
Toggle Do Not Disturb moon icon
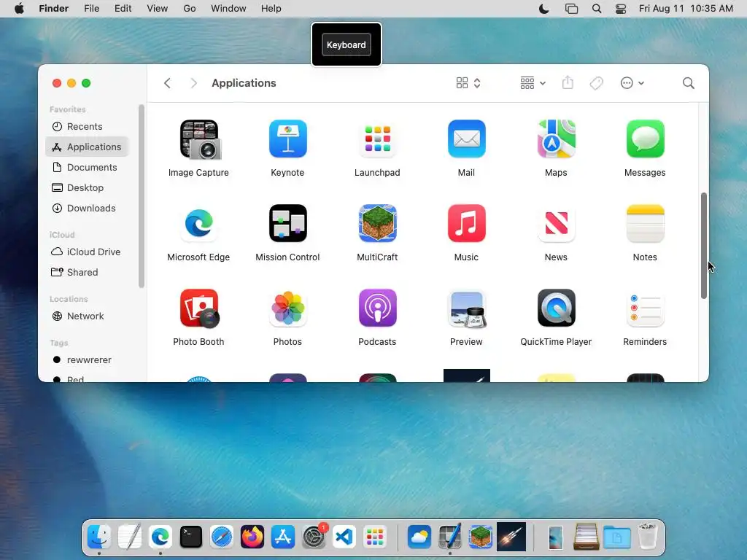point(543,9)
